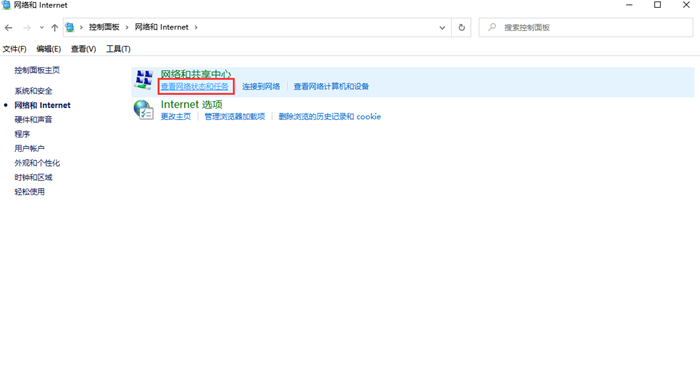Open 删除浏览的历史记录和 cookie link
700x388 pixels.
[329, 117]
